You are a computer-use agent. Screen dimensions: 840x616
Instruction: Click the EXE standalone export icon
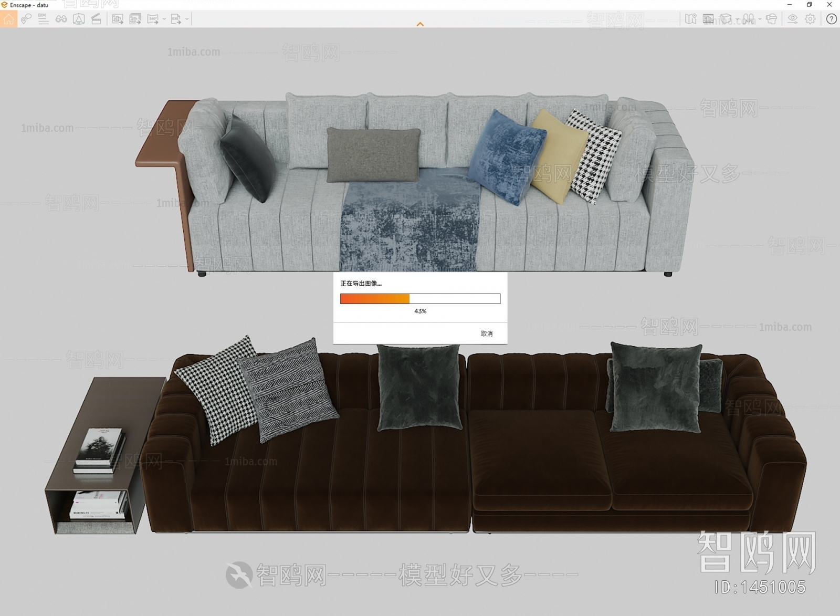click(x=175, y=19)
